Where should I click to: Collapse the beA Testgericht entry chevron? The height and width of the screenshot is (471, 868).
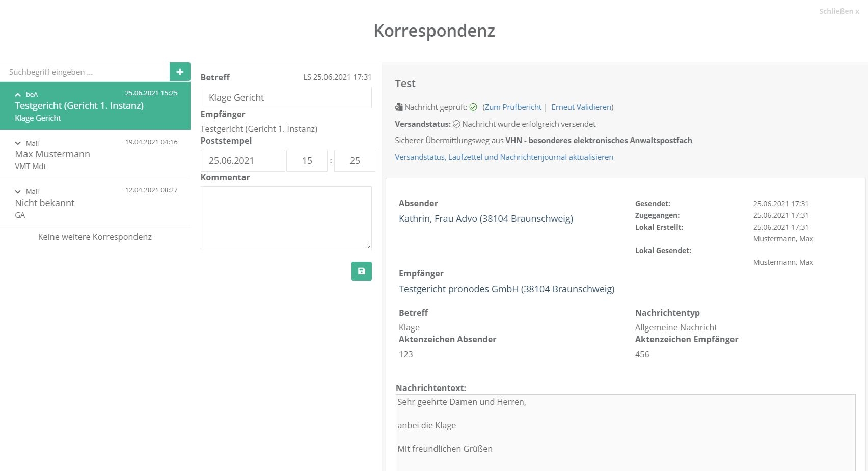[18, 95]
